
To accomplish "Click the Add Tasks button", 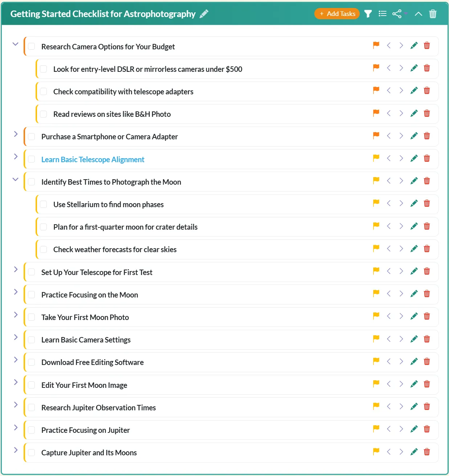I will [x=337, y=13].
